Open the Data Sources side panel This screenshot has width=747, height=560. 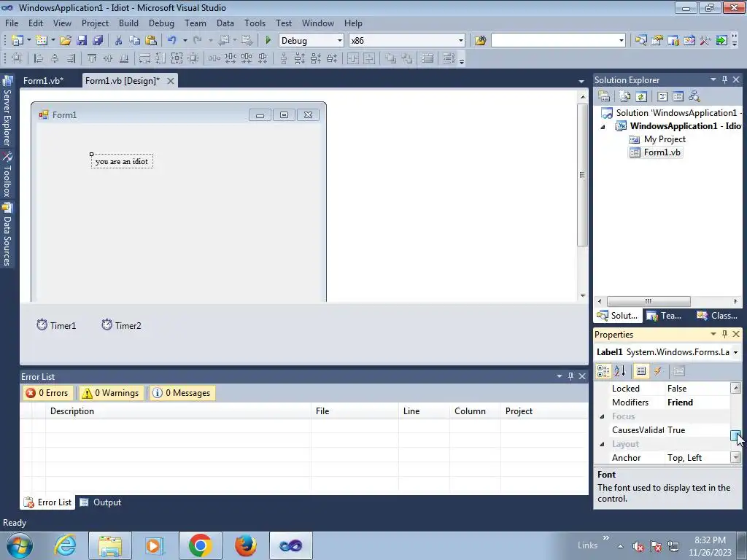pyautogui.click(x=7, y=234)
